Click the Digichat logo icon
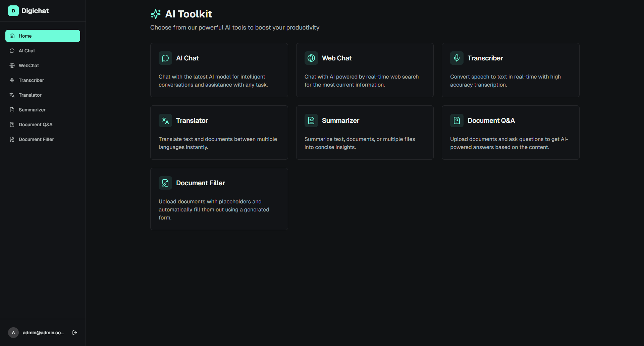644x346 pixels. (x=13, y=11)
